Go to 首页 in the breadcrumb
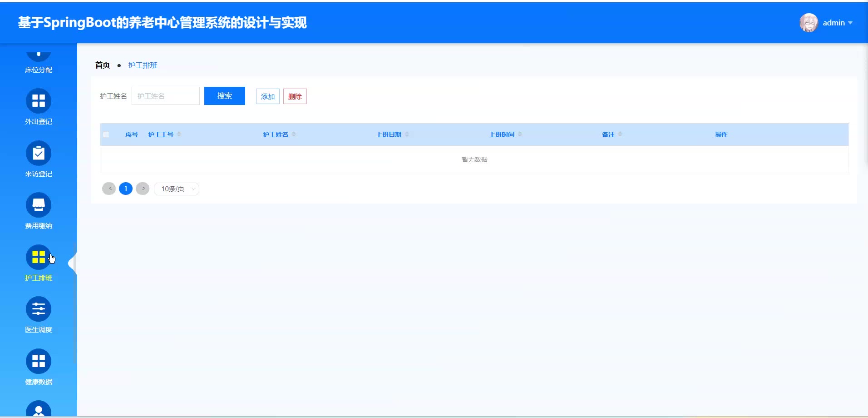868x418 pixels. point(103,65)
